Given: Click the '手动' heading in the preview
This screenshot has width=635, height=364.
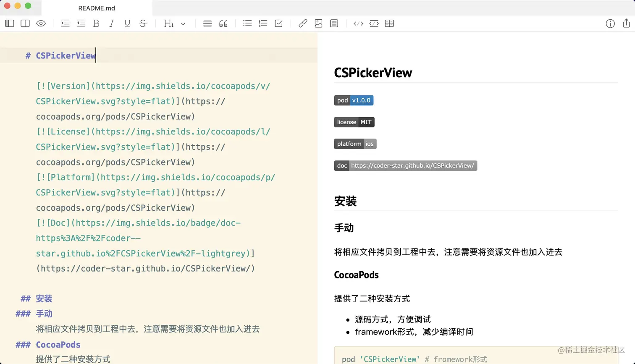Looking at the screenshot, I should [344, 228].
